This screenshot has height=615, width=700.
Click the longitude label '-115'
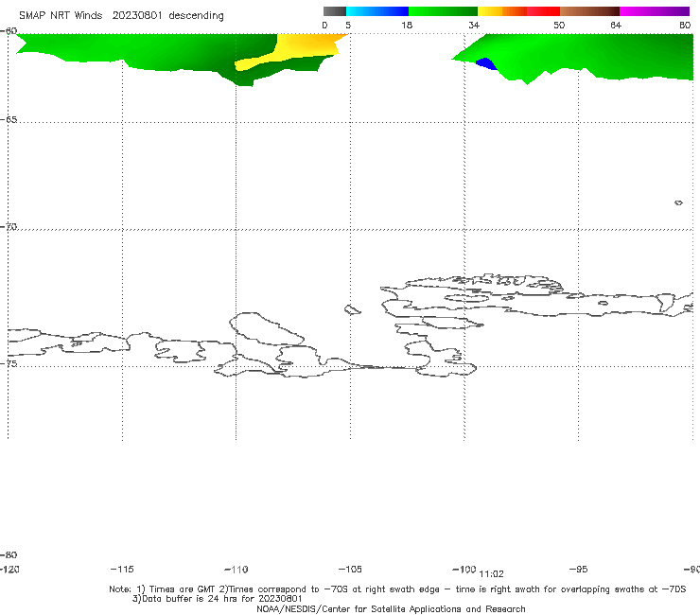coord(122,570)
